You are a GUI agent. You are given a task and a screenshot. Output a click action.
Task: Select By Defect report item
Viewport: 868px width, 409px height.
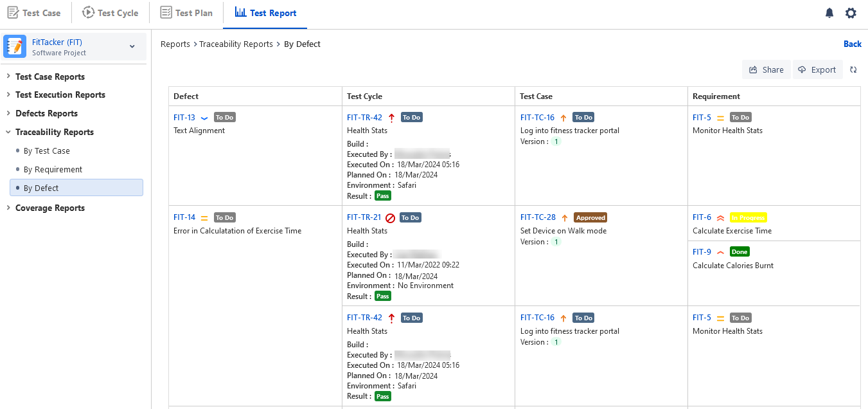coord(76,188)
